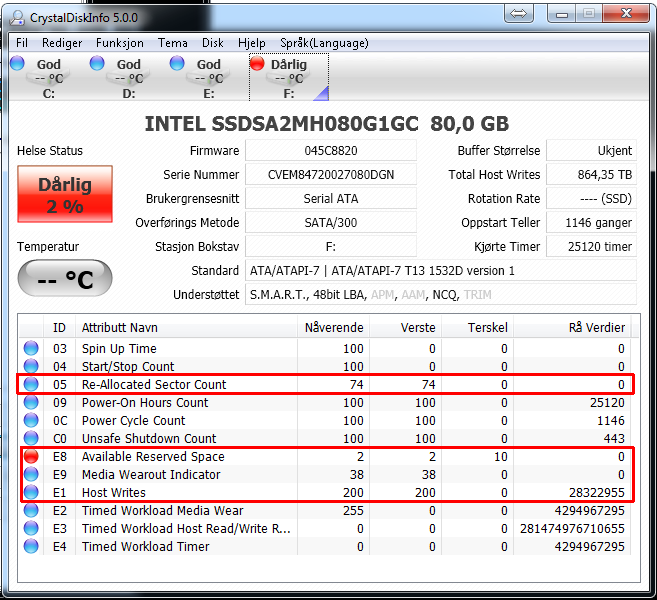Click the greyed AAM feature text
This screenshot has height=600, width=657.
click(413, 295)
